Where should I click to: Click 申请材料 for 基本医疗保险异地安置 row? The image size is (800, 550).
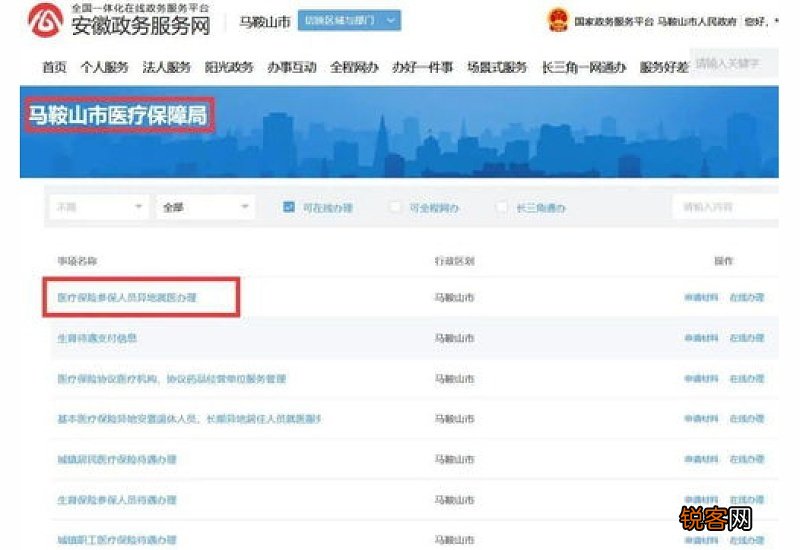pyautogui.click(x=701, y=418)
